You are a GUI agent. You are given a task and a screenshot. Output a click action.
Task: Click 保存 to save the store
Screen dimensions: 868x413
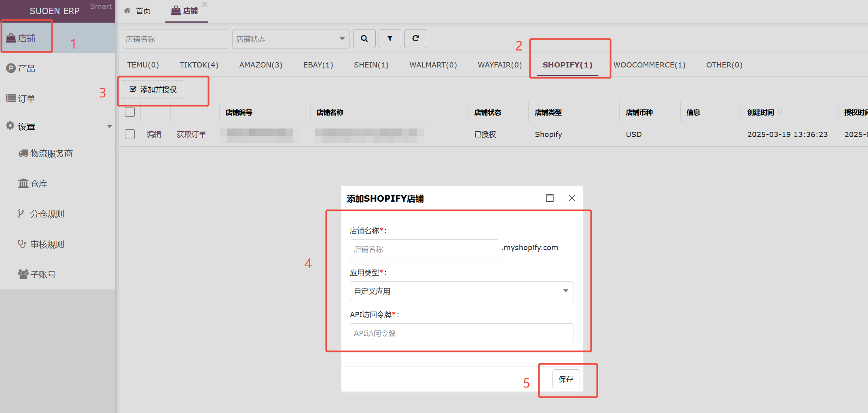point(566,379)
